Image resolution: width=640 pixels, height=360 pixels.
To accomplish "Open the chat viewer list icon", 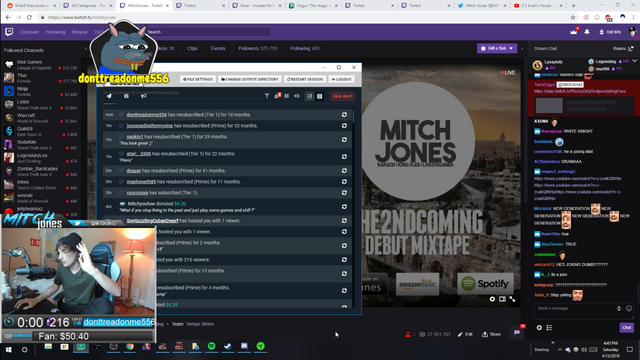I will [x=549, y=327].
